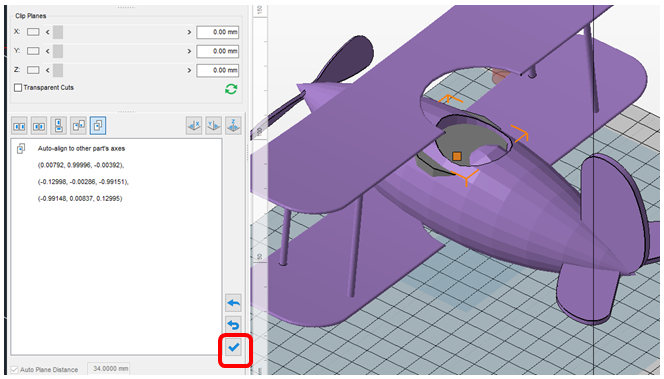Select the vertical stack alignment tool icon

point(58,126)
